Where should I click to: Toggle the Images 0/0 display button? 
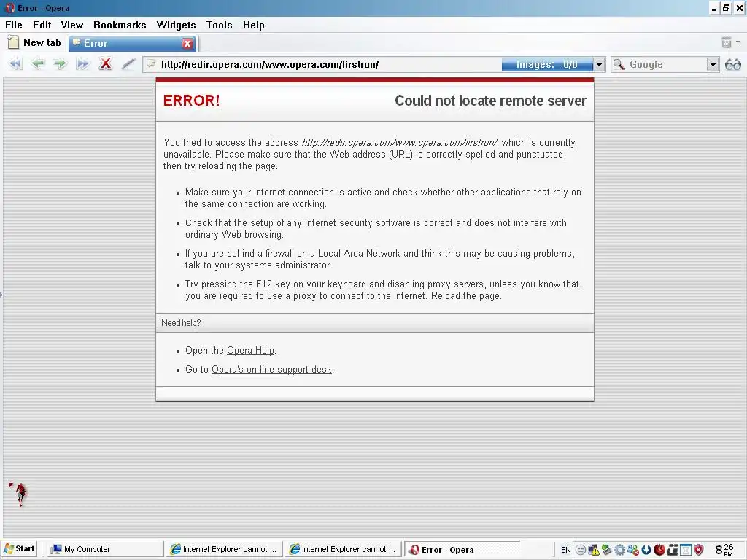pos(547,64)
